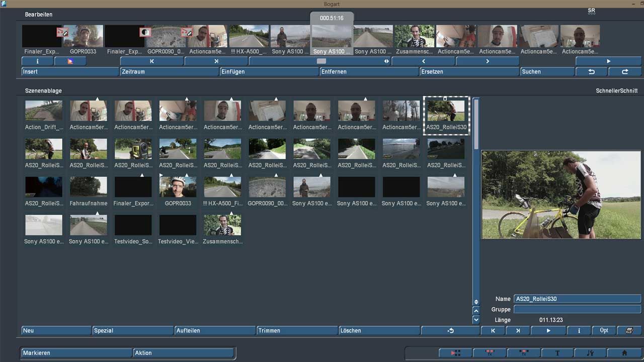This screenshot has width=644, height=362.
Task: Click the Aufteilen button
Action: [x=215, y=331]
